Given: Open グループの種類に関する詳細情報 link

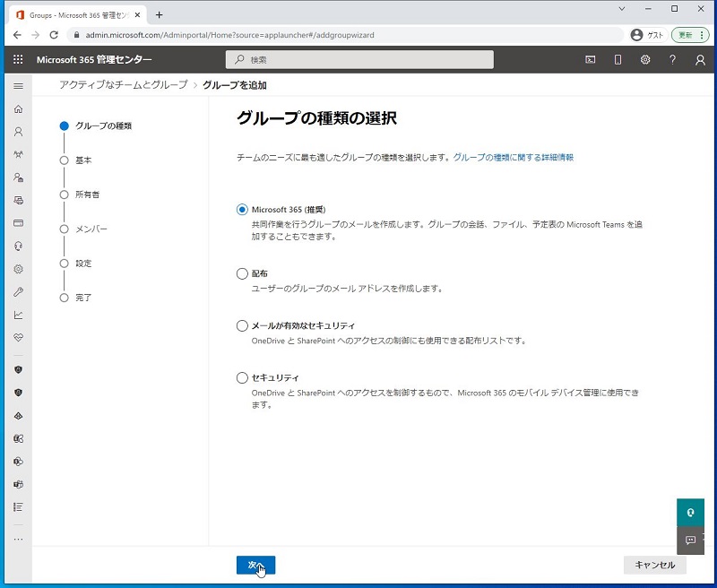Looking at the screenshot, I should pyautogui.click(x=513, y=157).
